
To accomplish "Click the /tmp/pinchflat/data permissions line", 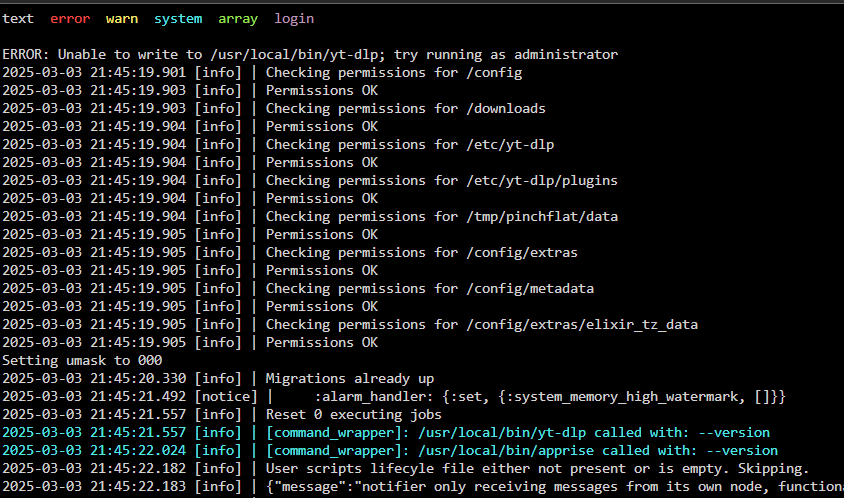I will 310,217.
